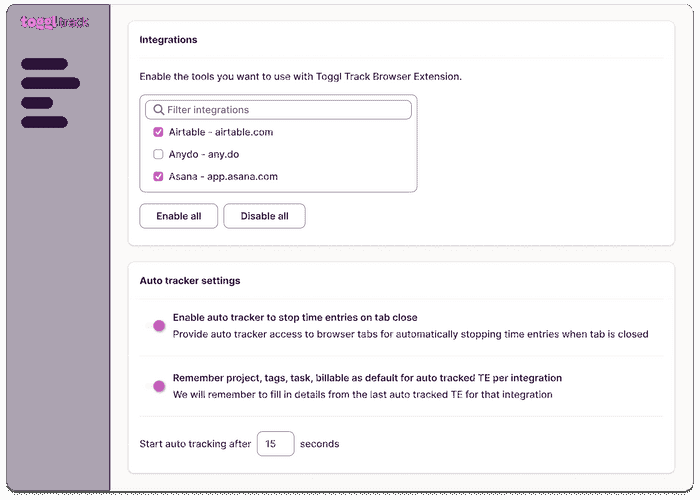Click the 'Start auto tracking after' label
The height and width of the screenshot is (500, 700).
[x=195, y=444]
